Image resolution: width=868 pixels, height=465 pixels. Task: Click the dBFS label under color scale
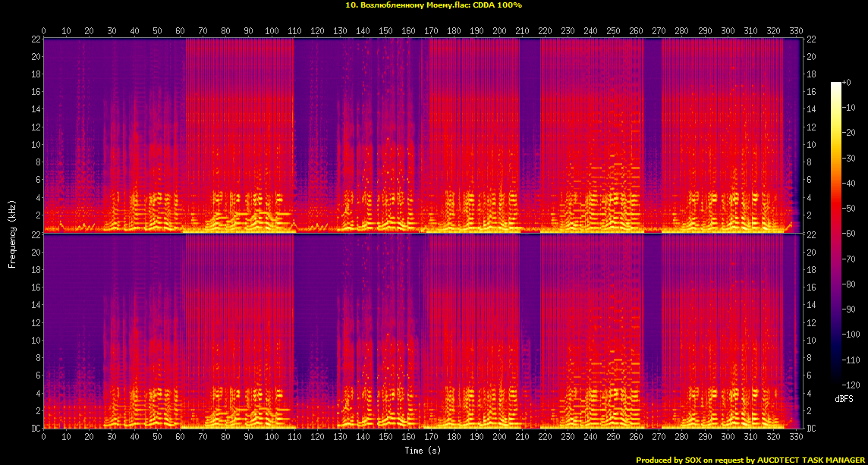point(845,398)
